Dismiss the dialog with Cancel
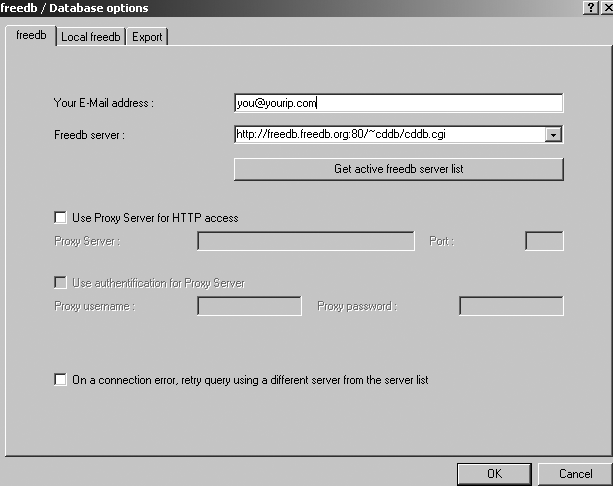The height and width of the screenshot is (486, 613). click(575, 474)
